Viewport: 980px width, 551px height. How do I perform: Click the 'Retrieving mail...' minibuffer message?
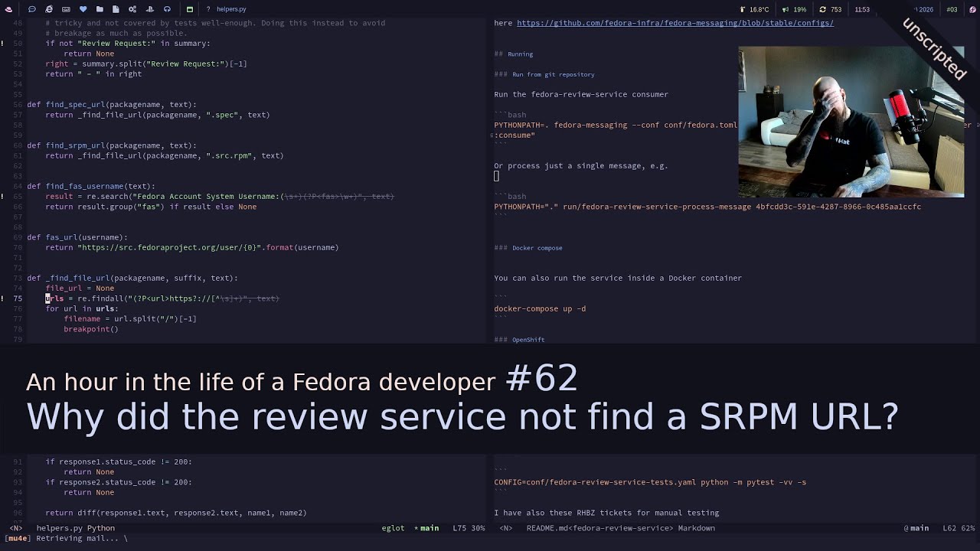(x=66, y=539)
